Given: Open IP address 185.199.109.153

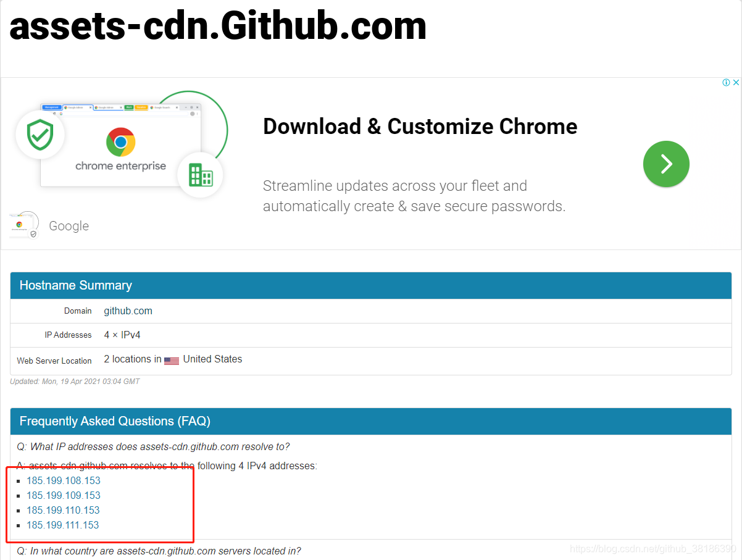Looking at the screenshot, I should click(64, 495).
